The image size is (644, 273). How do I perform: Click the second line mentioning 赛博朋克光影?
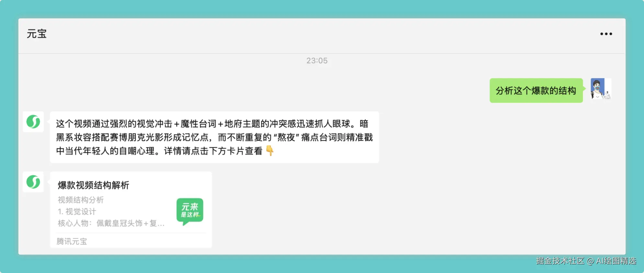coord(214,137)
